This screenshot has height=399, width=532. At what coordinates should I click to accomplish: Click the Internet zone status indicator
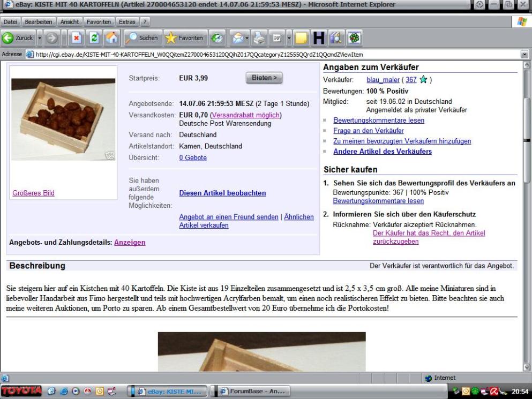(x=440, y=378)
